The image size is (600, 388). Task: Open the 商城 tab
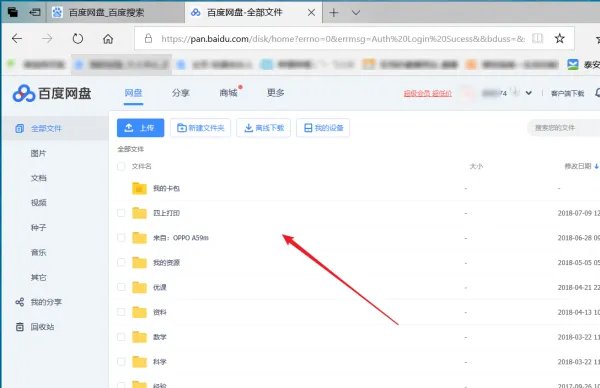coord(228,93)
